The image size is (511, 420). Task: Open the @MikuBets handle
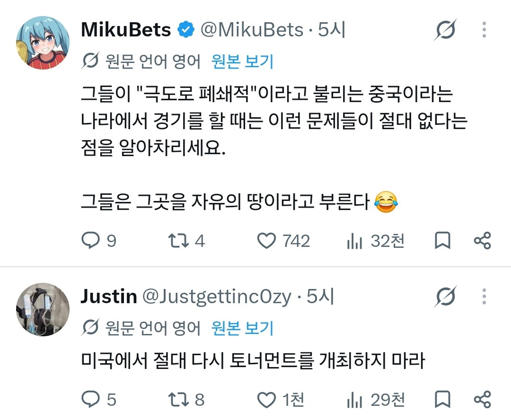point(252,30)
